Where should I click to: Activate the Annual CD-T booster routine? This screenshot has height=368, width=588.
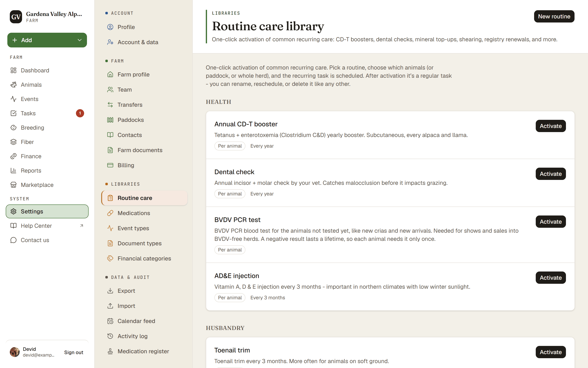point(551,126)
